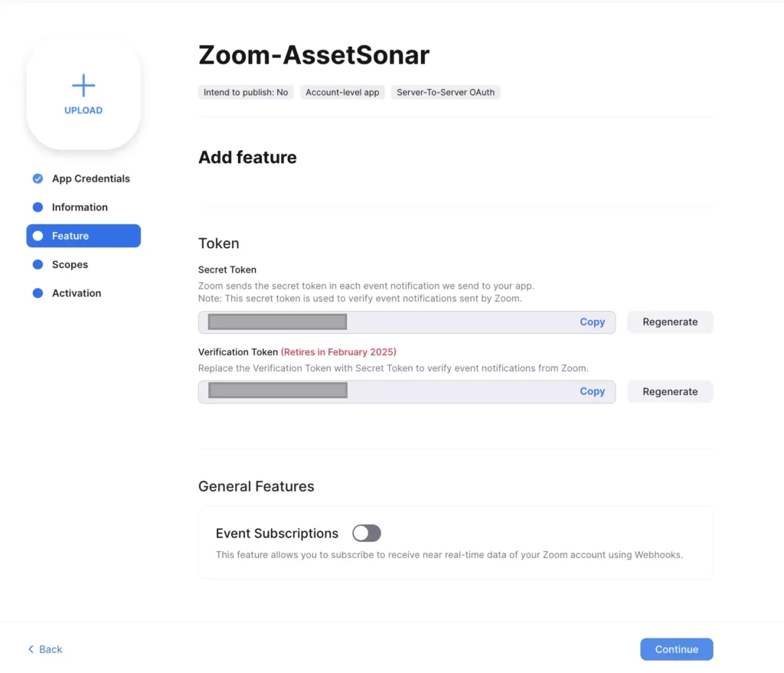This screenshot has width=784, height=673.
Task: Click the status dot next to Activation
Action: click(x=38, y=292)
